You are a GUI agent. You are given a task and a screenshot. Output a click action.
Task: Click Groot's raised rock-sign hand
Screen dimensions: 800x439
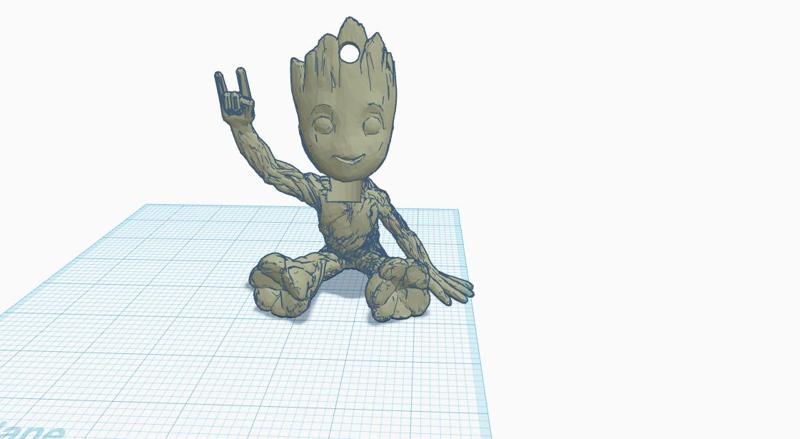[234, 95]
